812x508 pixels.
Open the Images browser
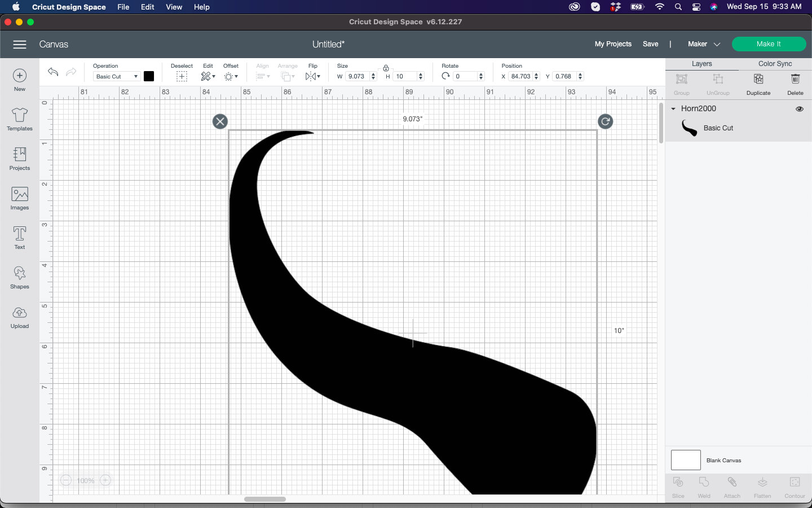(x=19, y=198)
